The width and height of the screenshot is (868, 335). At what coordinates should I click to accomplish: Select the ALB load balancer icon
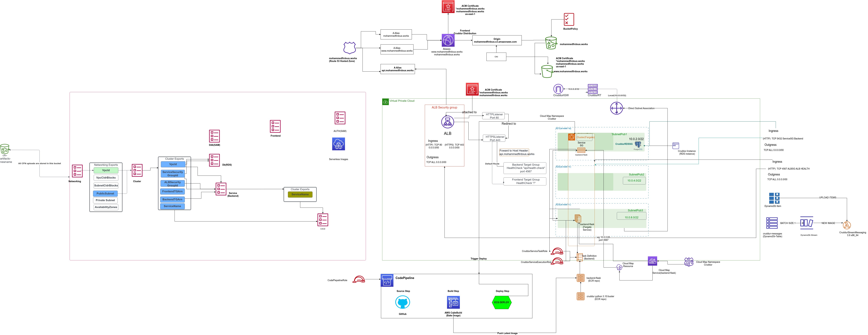(447, 122)
